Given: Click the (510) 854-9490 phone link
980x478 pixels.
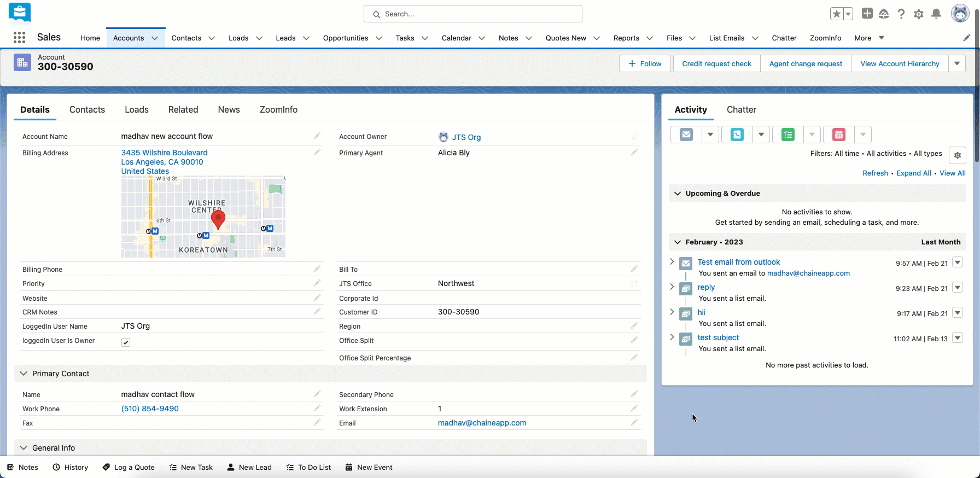Looking at the screenshot, I should click(x=150, y=409).
